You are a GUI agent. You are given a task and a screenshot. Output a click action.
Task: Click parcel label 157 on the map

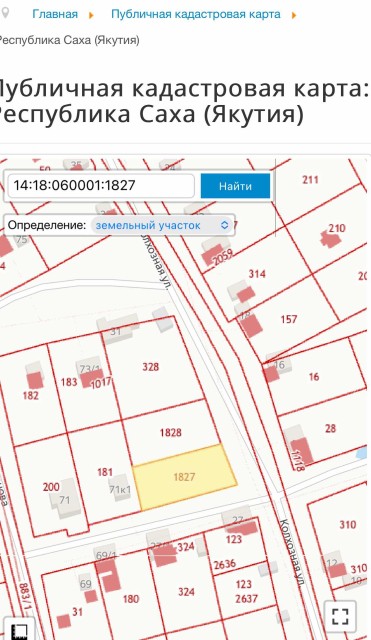(x=289, y=319)
